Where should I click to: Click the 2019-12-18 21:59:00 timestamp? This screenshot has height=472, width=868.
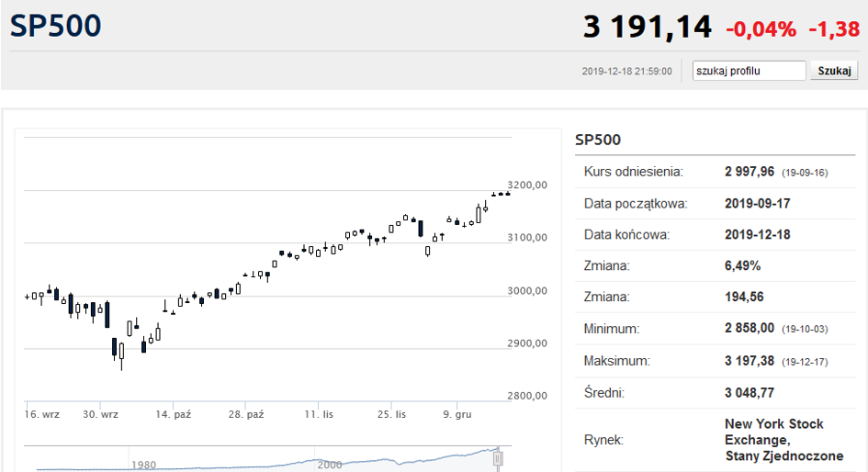pos(626,72)
